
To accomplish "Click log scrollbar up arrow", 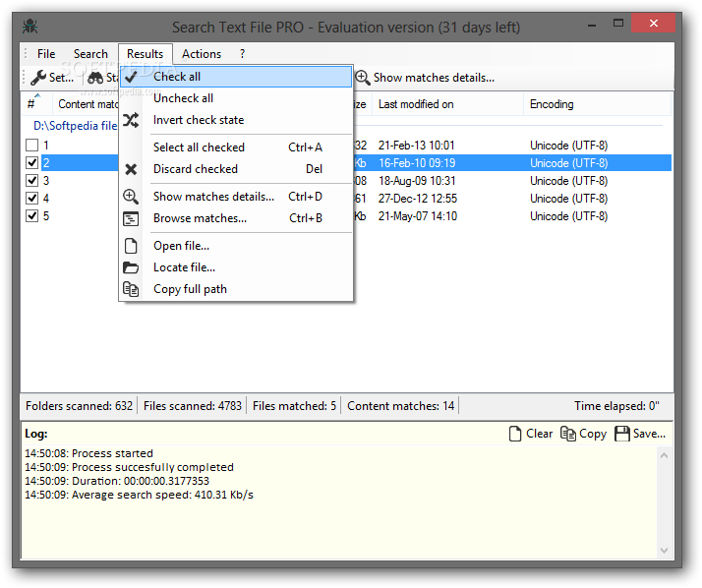I will (x=664, y=455).
